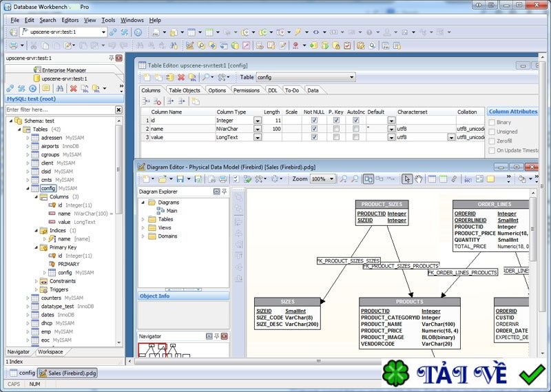The image size is (551, 392).
Task: Click the config window button in bottom bar
Action: [22, 373]
